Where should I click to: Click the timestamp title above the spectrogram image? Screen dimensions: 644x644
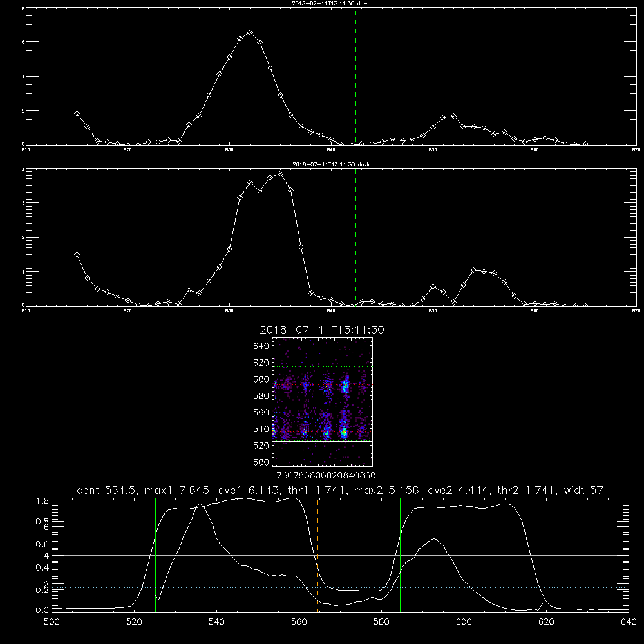click(x=322, y=330)
